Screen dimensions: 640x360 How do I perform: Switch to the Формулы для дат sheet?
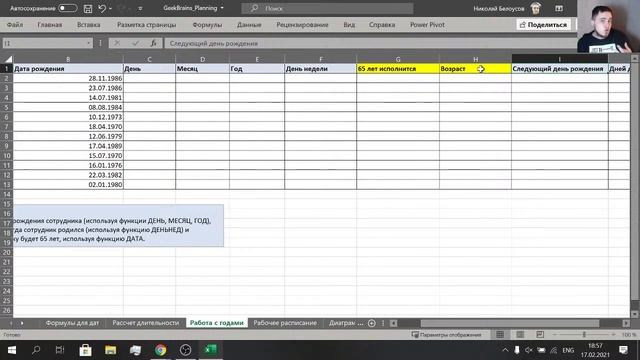72,323
